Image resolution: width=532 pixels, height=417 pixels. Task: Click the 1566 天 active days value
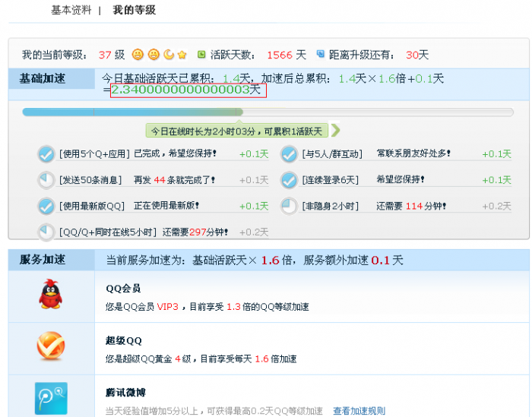coord(287,55)
